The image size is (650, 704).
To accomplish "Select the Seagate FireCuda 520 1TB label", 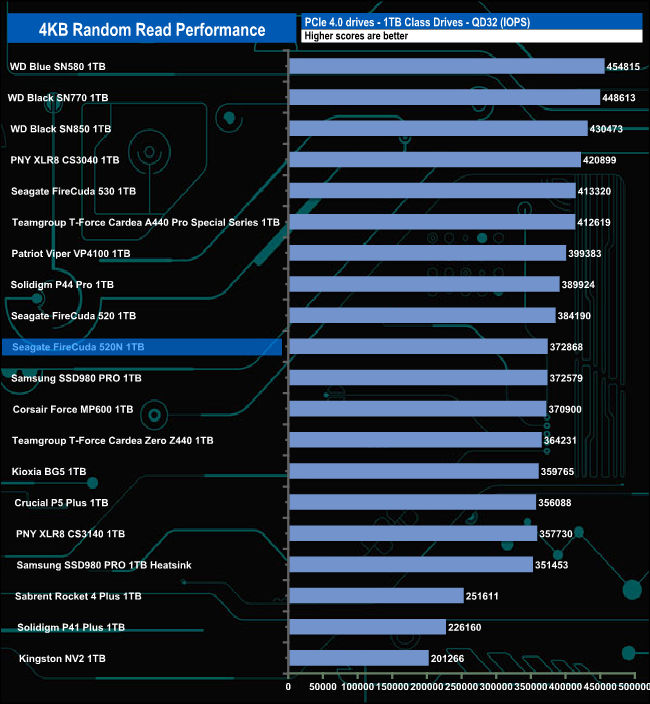I will (73, 316).
